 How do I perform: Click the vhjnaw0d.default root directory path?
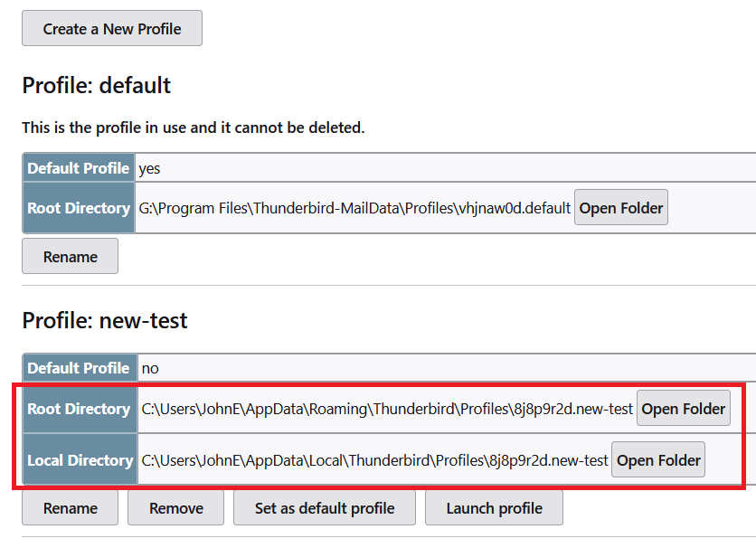(x=354, y=208)
